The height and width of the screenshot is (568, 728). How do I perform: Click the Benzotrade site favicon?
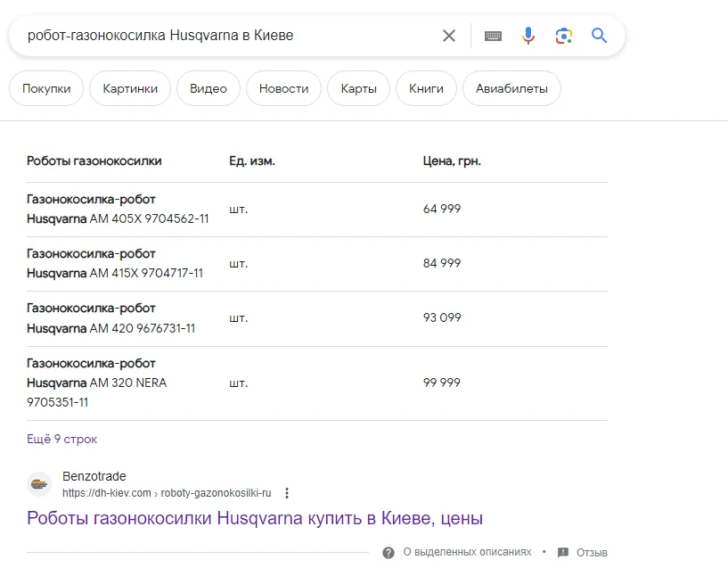click(39, 484)
